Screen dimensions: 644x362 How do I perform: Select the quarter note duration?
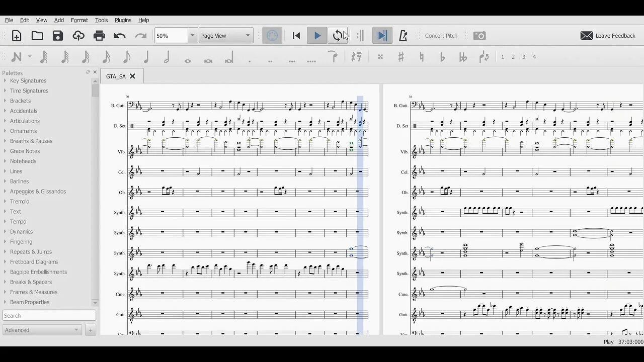[x=145, y=57]
